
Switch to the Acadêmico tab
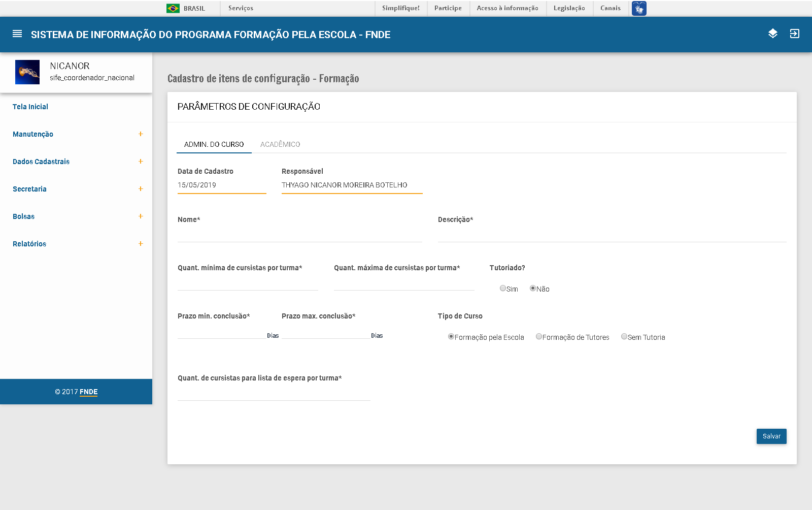tap(280, 144)
